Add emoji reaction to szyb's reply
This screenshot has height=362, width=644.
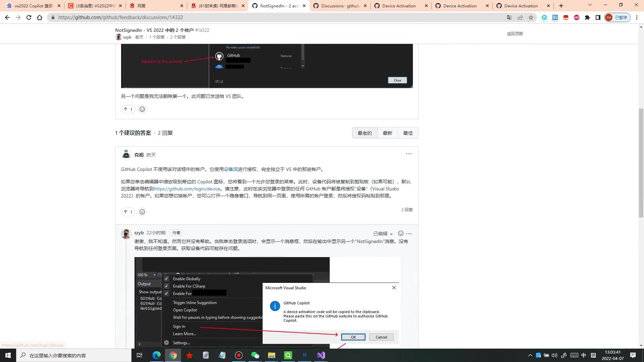tap(401, 234)
